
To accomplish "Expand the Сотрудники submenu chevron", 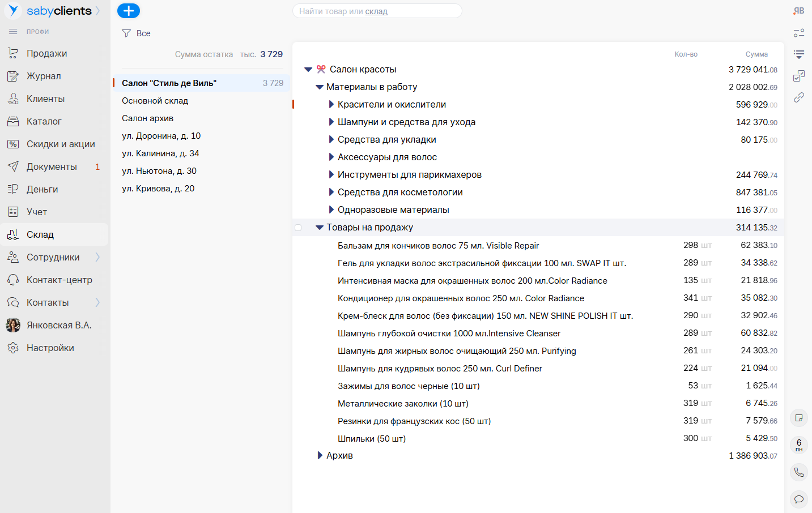I will point(97,257).
